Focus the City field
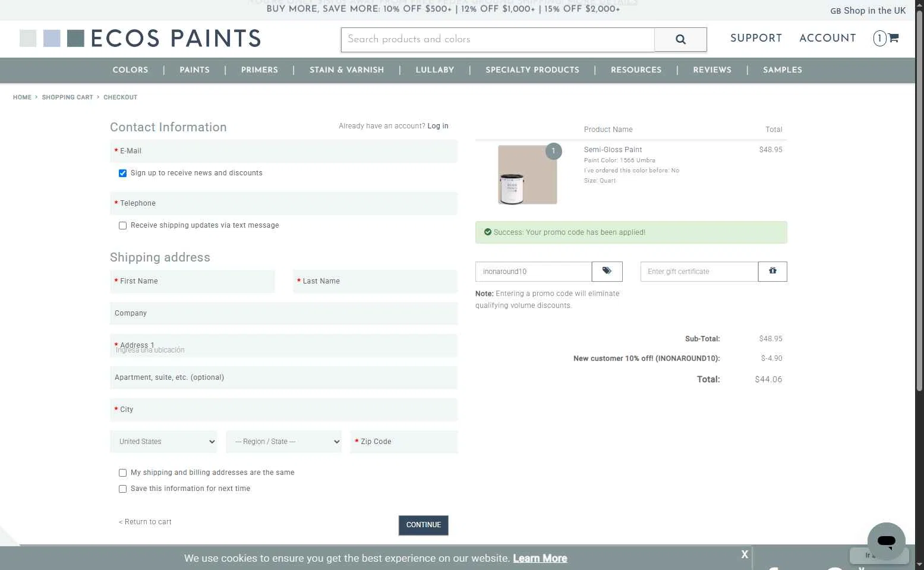Screen dimensions: 924x570 (283, 410)
